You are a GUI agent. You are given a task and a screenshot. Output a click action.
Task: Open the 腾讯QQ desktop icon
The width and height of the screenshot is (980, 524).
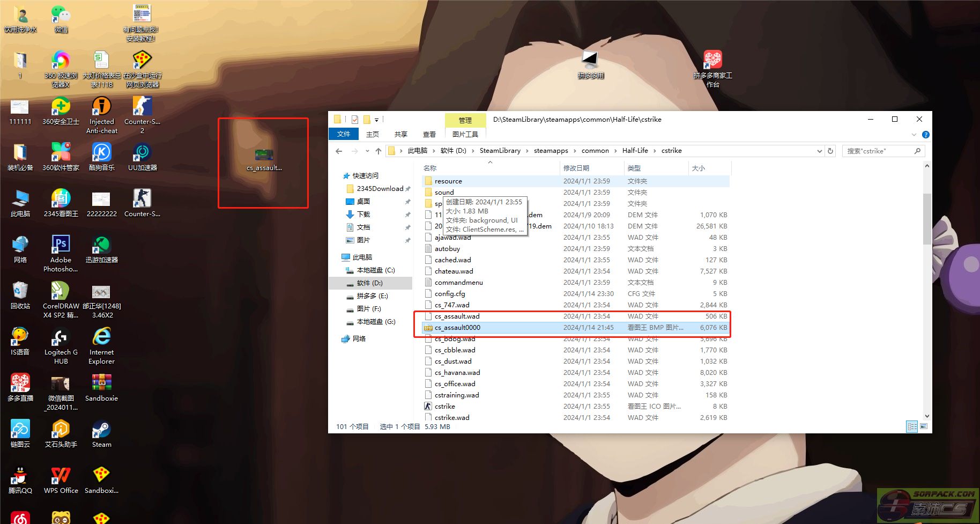click(x=20, y=480)
